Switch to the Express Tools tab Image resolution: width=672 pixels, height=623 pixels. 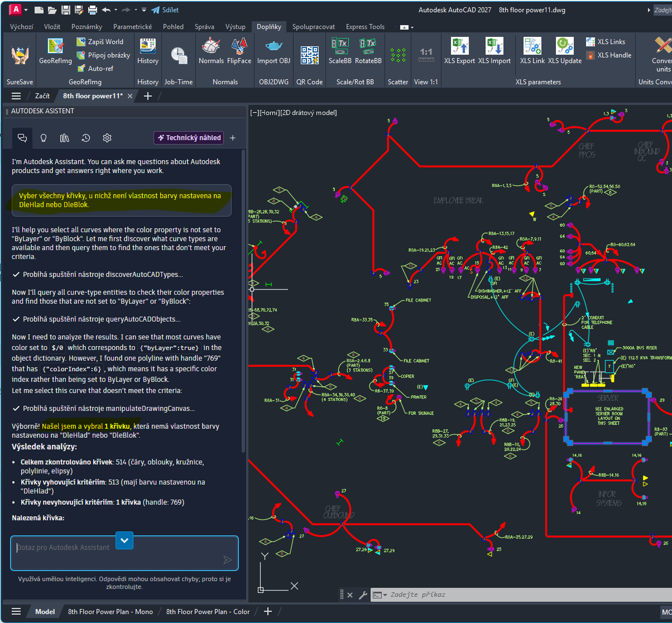point(365,27)
